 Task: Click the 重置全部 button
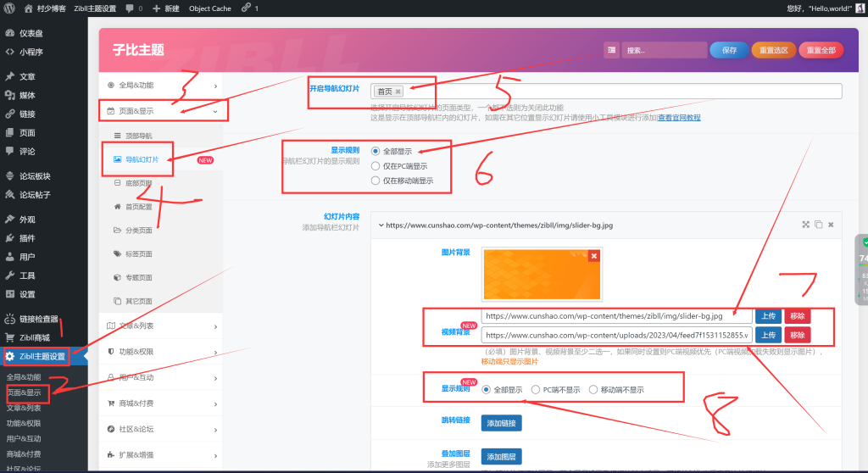821,50
